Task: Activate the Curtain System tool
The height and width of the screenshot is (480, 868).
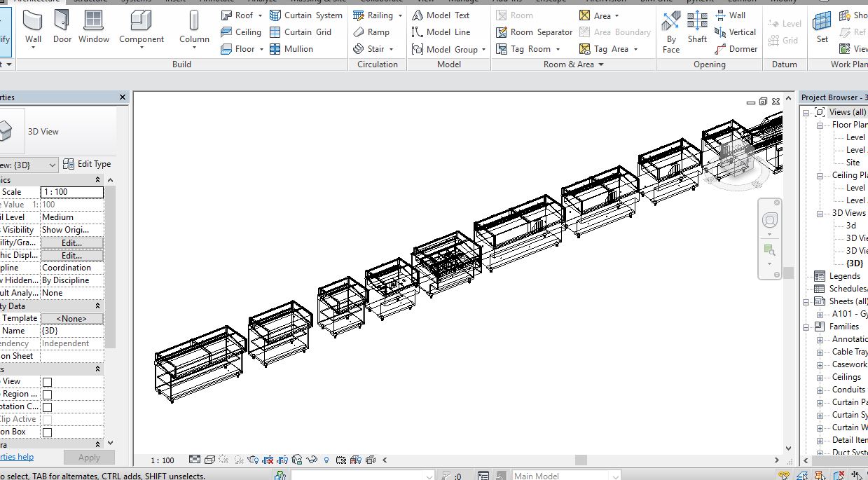Action: coord(306,15)
